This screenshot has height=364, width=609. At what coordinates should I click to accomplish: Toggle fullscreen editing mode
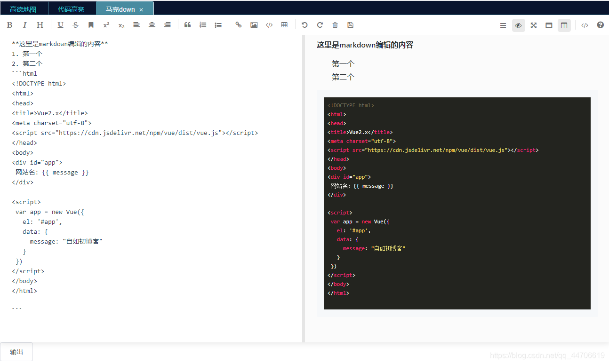click(x=534, y=25)
